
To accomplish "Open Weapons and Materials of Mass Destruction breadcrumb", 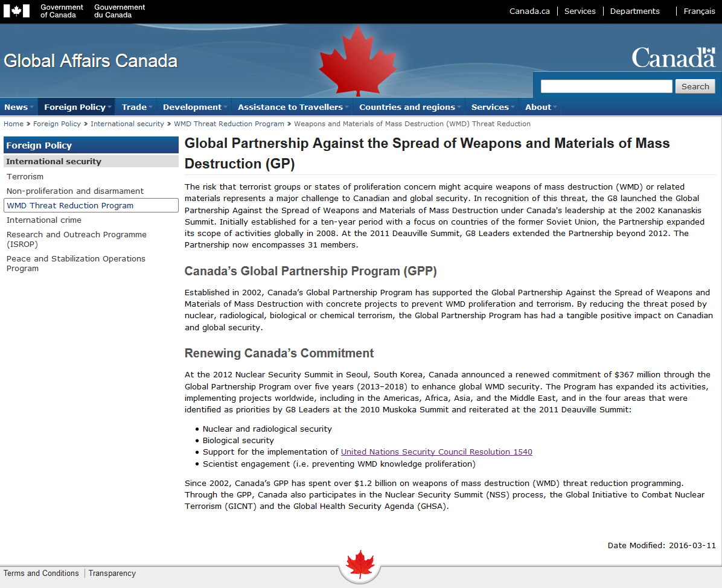I will pos(412,124).
